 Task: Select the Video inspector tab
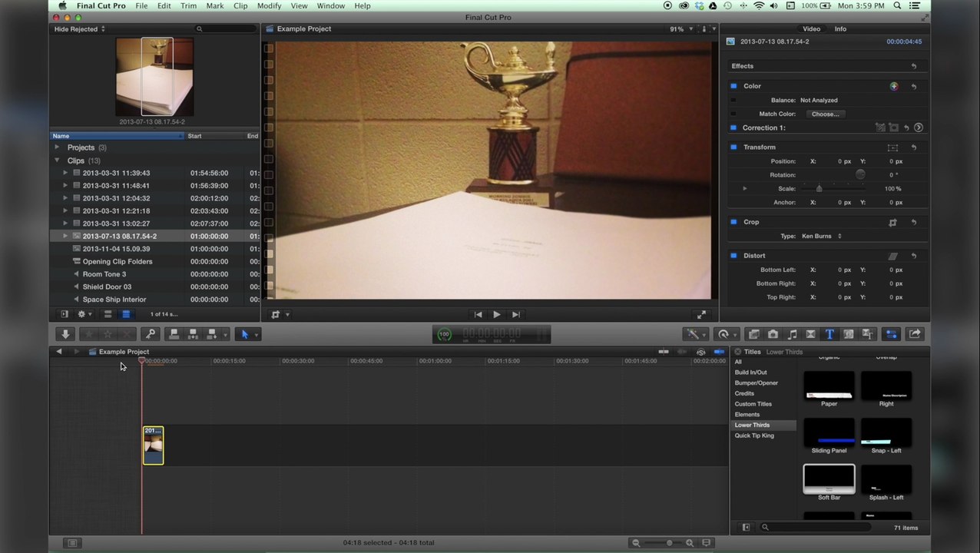tap(811, 28)
